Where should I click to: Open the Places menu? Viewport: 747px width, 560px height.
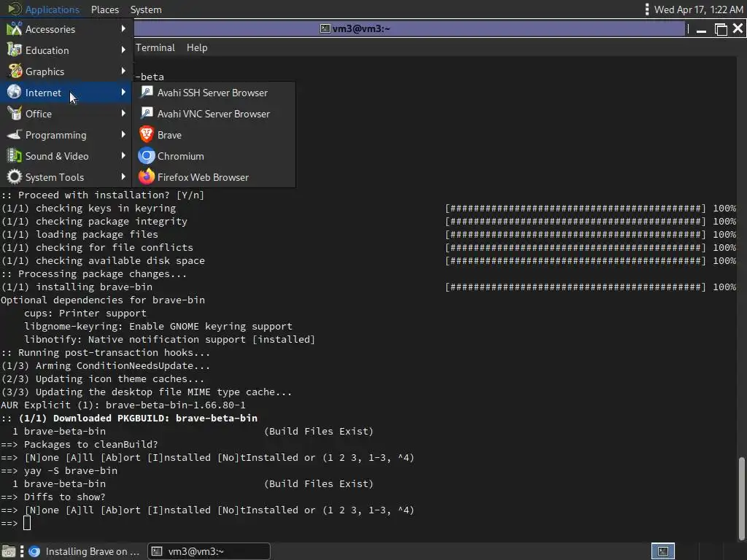(x=105, y=9)
